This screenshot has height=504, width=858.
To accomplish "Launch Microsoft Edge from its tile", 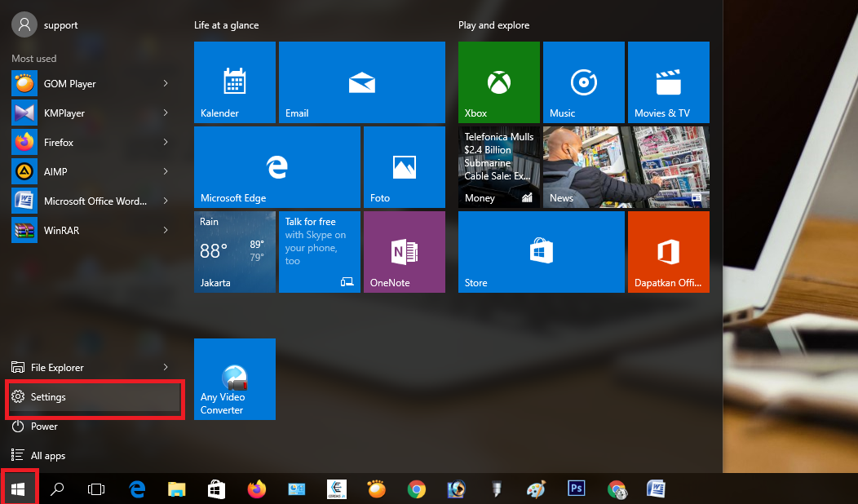I will [276, 166].
